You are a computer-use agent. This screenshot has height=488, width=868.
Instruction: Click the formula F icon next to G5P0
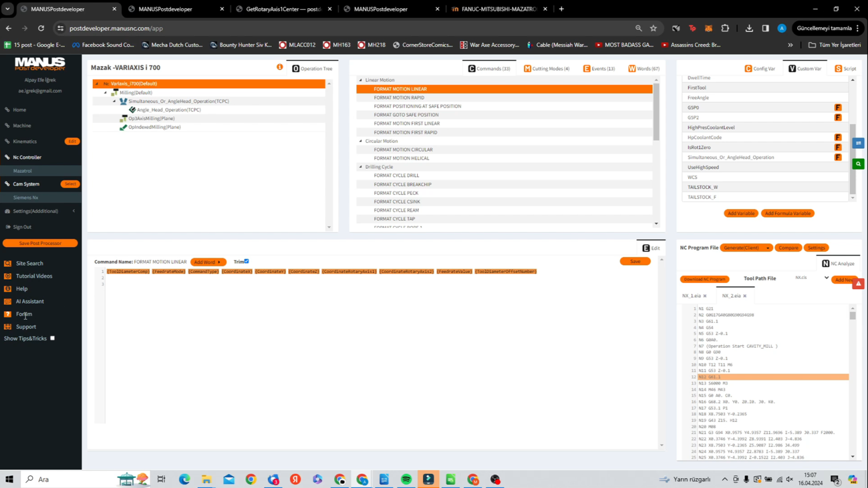838,107
